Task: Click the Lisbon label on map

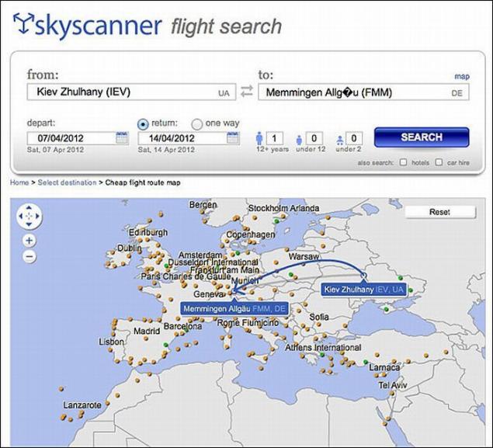Action: [x=111, y=342]
